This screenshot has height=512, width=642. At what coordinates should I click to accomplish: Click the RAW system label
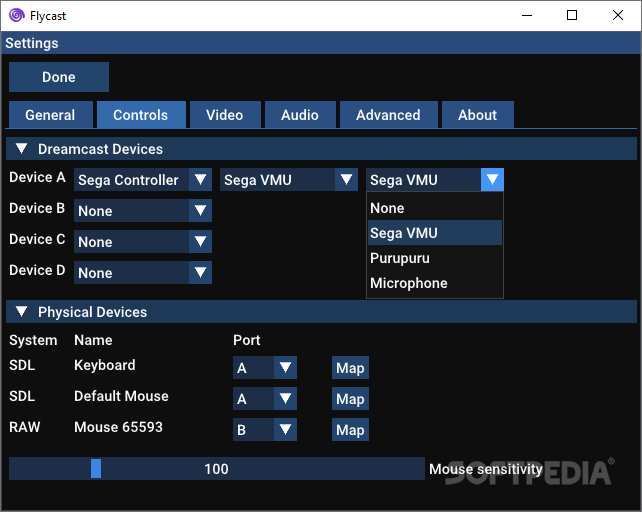(x=25, y=427)
